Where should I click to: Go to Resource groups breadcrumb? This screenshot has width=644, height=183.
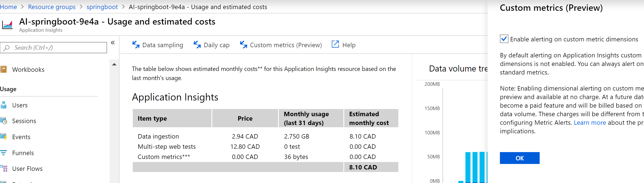click(52, 7)
